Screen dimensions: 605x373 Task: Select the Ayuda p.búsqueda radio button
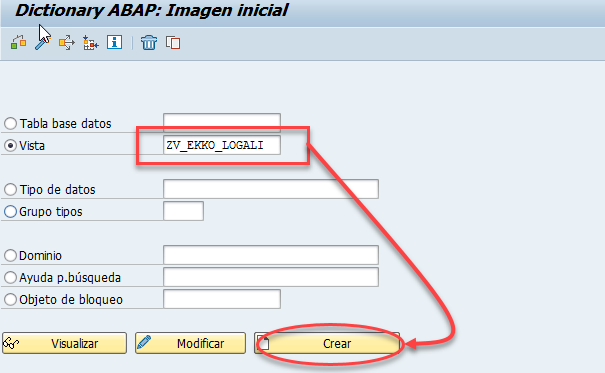click(x=10, y=277)
